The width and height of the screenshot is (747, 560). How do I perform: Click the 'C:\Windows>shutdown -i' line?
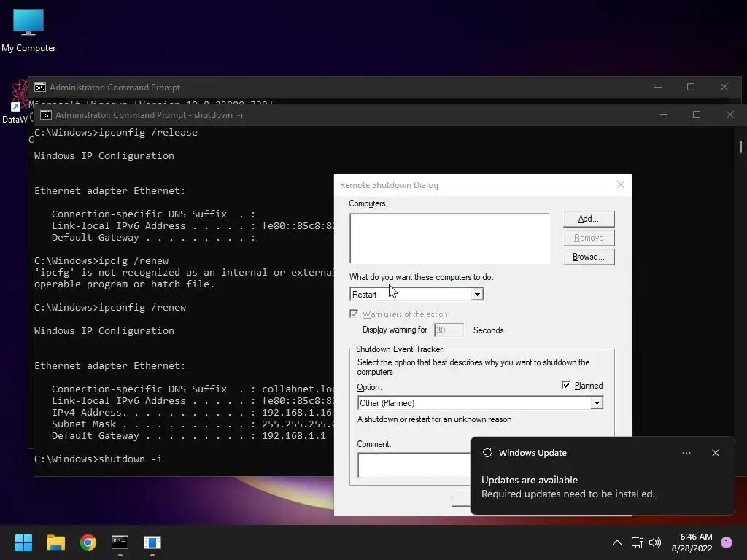pyautogui.click(x=98, y=459)
